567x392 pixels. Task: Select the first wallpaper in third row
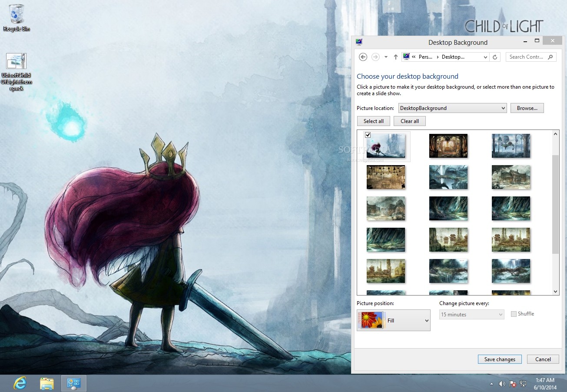tap(386, 209)
